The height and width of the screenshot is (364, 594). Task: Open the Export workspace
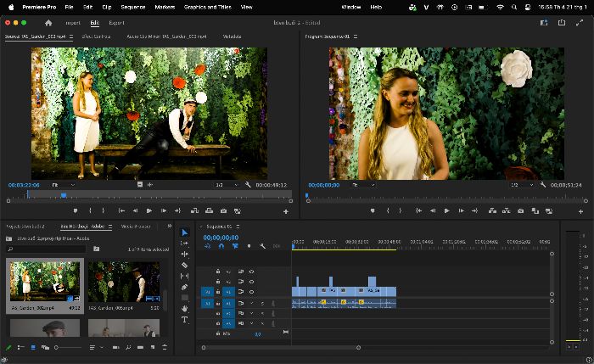point(117,23)
